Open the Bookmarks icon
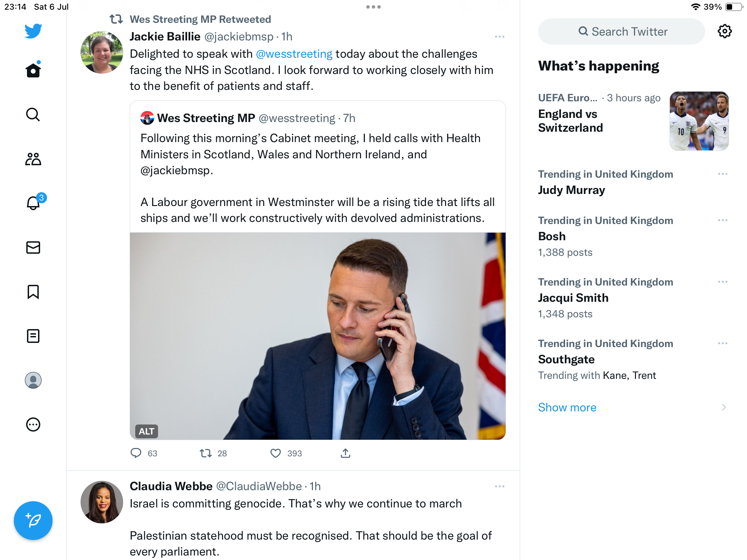This screenshot has width=747, height=560. coord(33,292)
